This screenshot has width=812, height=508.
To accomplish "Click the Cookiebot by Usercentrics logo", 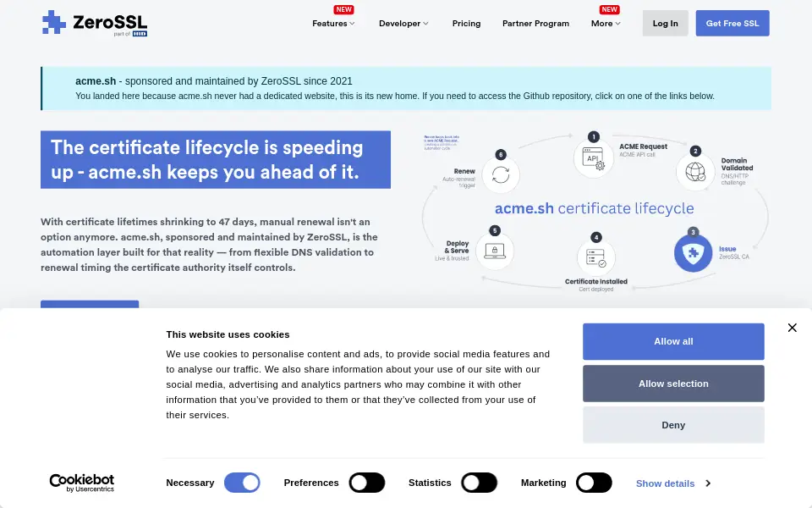I will click(x=82, y=483).
